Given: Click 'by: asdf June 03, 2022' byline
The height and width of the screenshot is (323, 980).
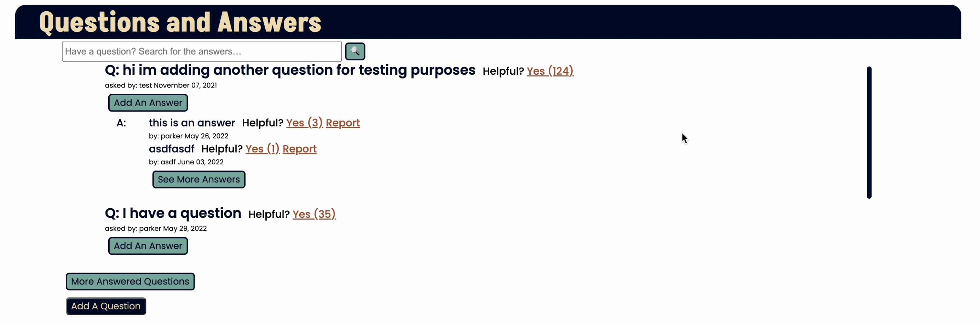Looking at the screenshot, I should click(x=186, y=162).
